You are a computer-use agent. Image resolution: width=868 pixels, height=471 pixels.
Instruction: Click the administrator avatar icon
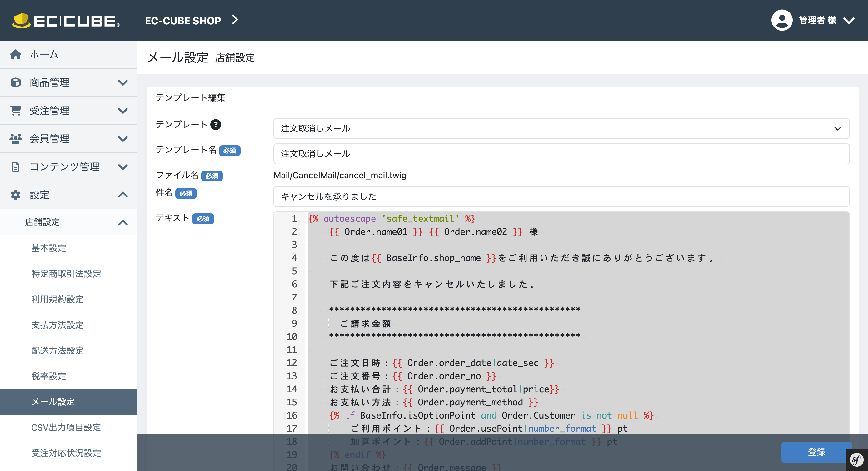click(782, 20)
